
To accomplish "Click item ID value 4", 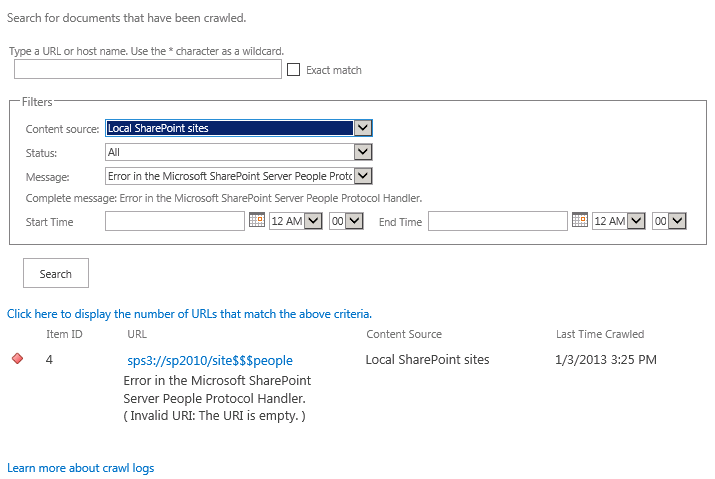I will pyautogui.click(x=49, y=360).
